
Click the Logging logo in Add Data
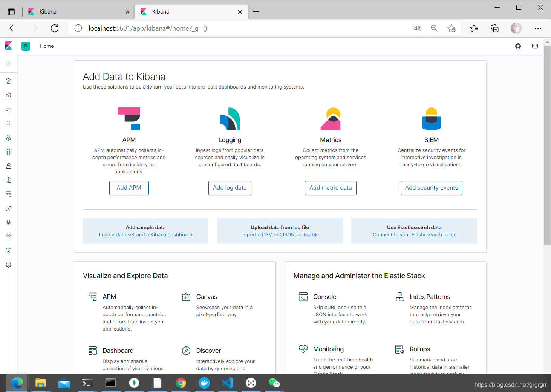pyautogui.click(x=230, y=119)
